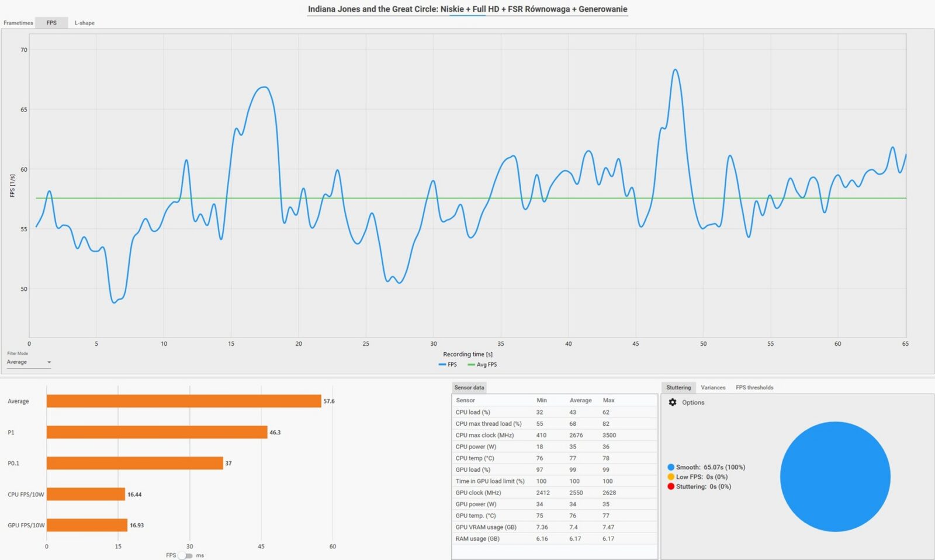
Task: Click the red Stuttering legend marker
Action: [x=671, y=486]
